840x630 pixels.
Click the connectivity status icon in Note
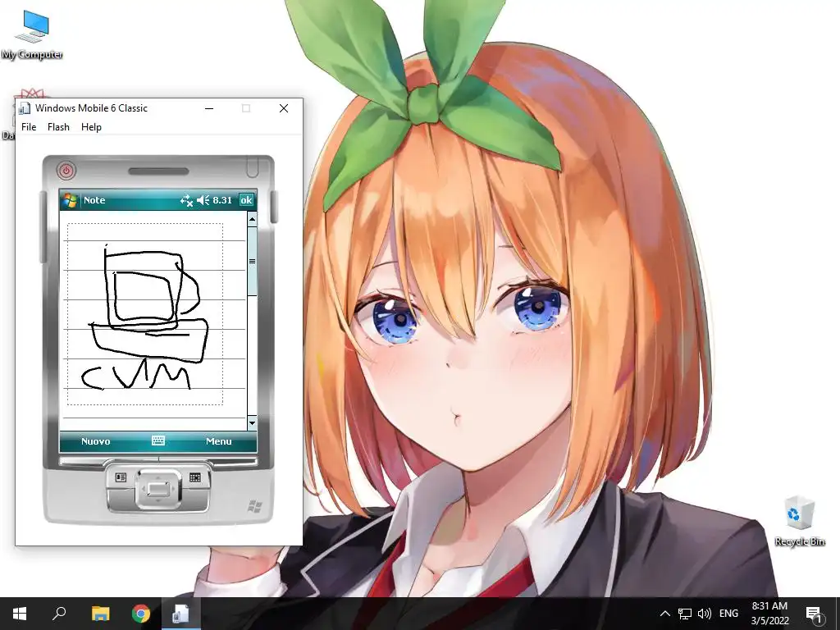[186, 200]
